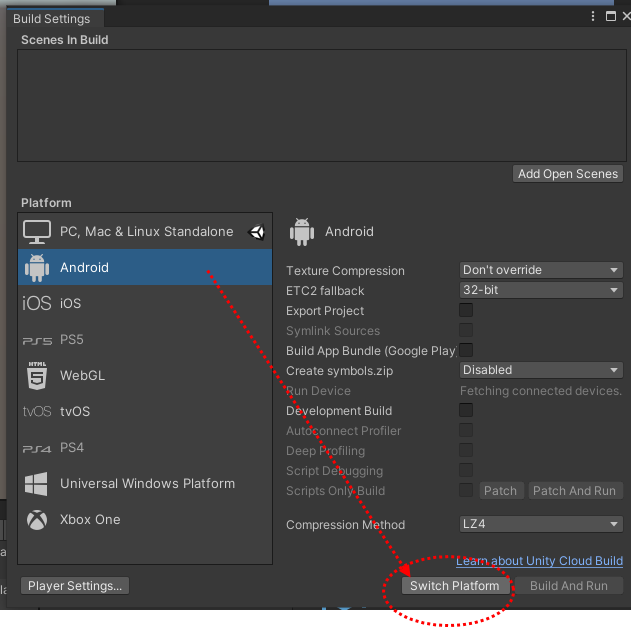The height and width of the screenshot is (627, 631).
Task: Select the iOS platform label
Action: [70, 303]
